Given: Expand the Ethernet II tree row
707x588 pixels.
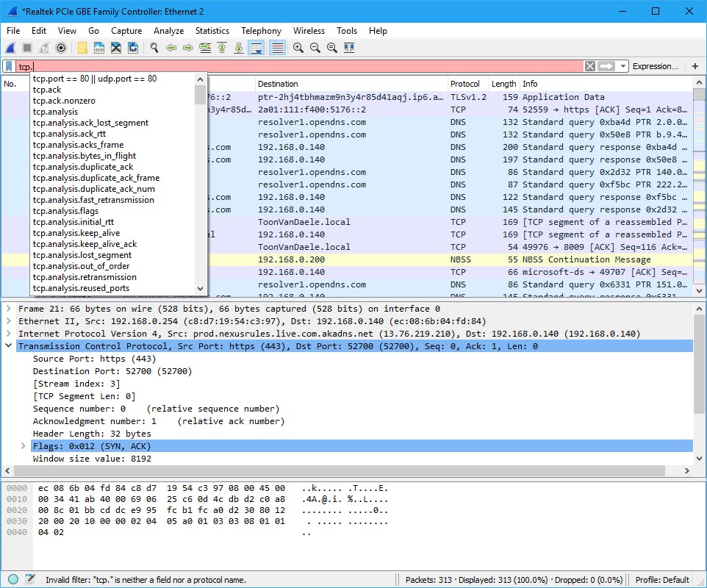Looking at the screenshot, I should 9,321.
